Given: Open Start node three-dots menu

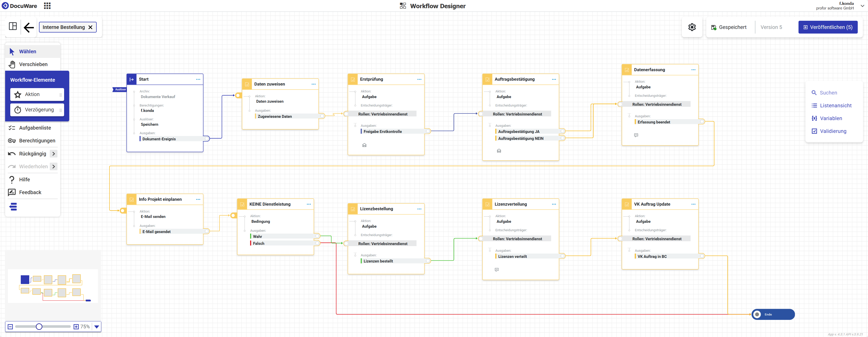Looking at the screenshot, I should click(x=198, y=79).
